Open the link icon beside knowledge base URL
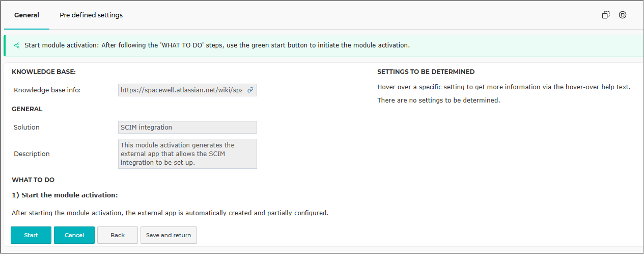 [250, 90]
